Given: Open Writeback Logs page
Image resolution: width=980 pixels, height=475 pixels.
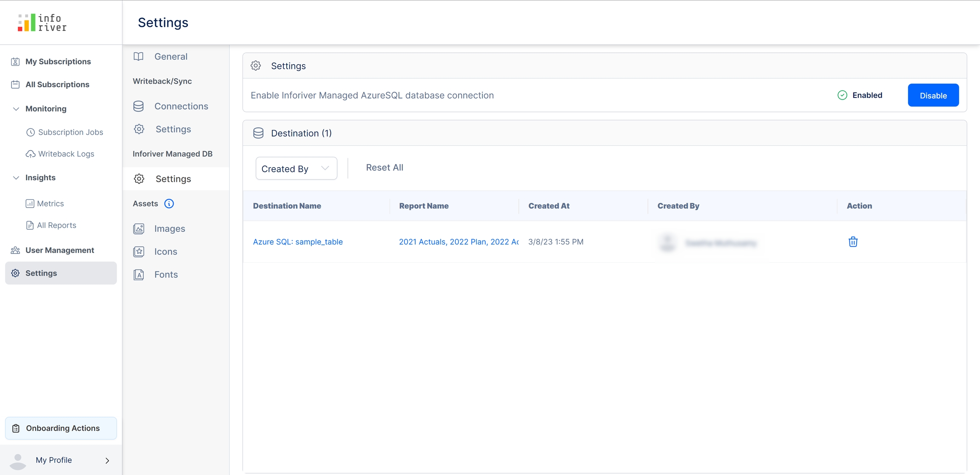Looking at the screenshot, I should coord(66,154).
